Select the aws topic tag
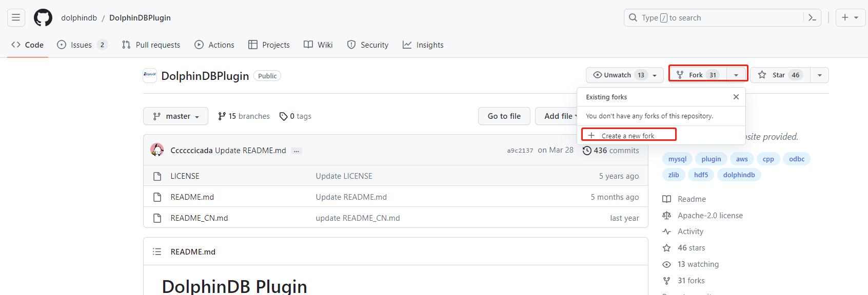 (x=742, y=159)
